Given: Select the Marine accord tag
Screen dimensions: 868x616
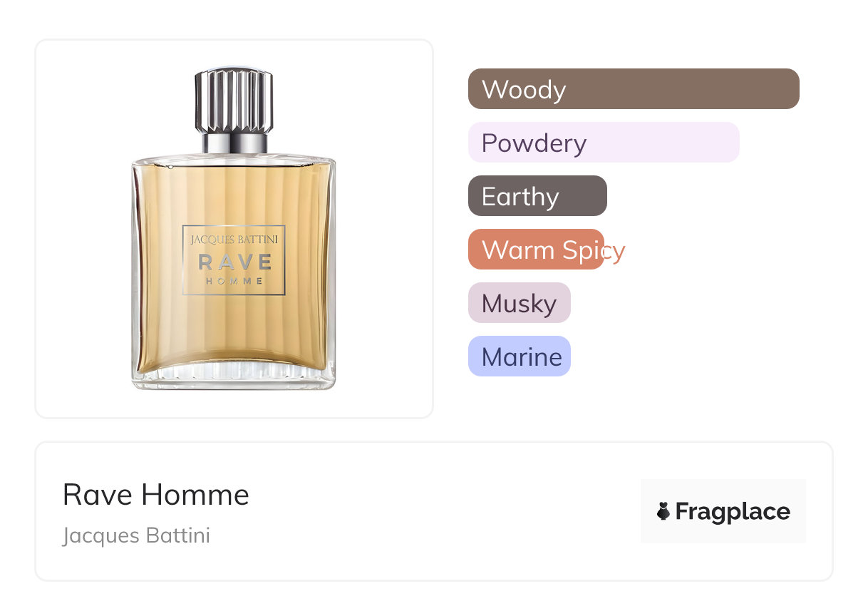Looking at the screenshot, I should click(520, 356).
